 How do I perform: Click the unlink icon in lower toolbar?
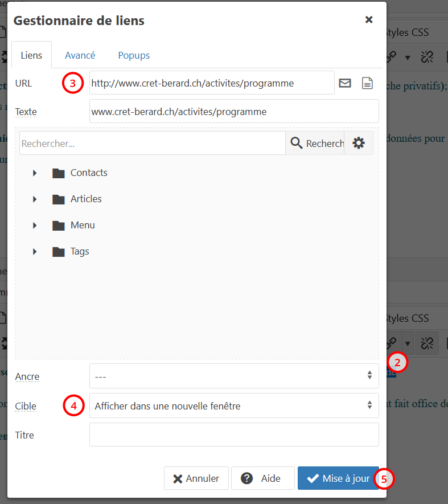point(427,342)
